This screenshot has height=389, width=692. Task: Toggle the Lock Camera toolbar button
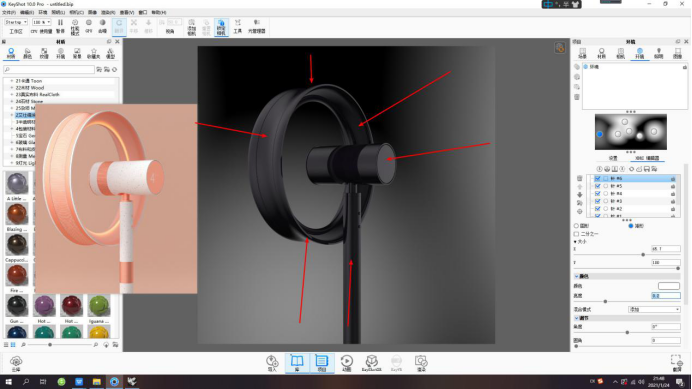221,27
